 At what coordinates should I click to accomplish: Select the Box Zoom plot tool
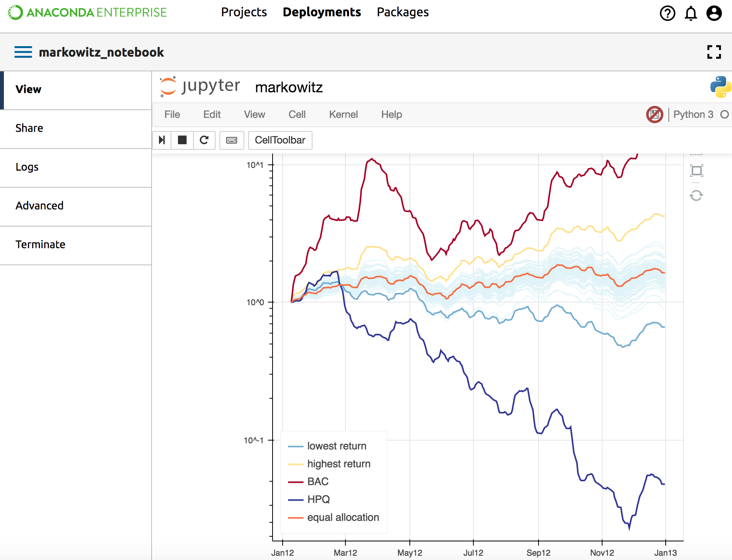pos(696,171)
